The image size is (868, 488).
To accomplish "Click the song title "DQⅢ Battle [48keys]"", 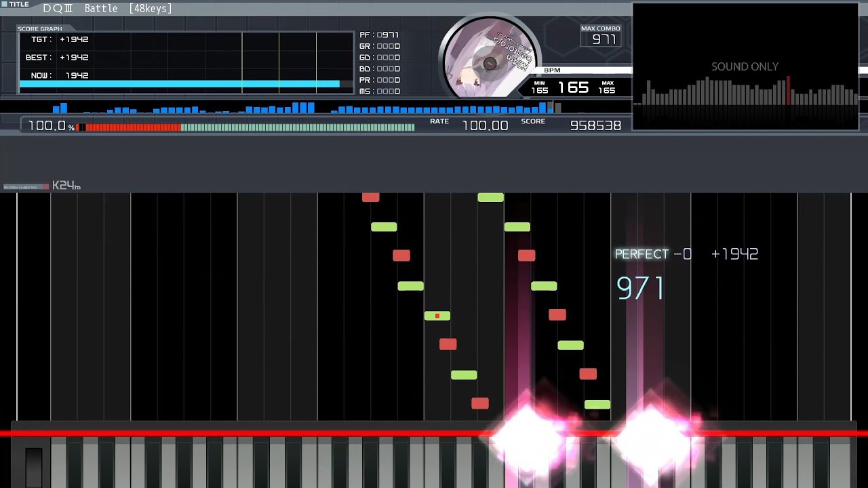I will click(x=107, y=9).
